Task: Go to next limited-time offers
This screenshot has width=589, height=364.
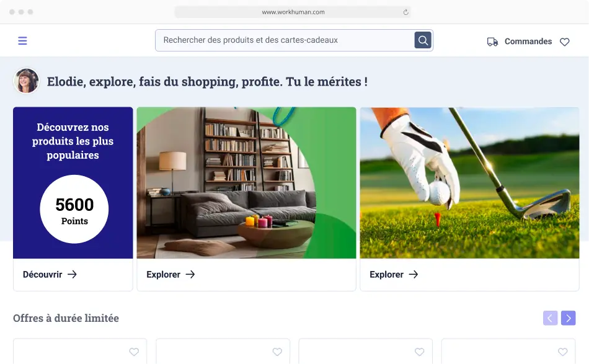Action: pyautogui.click(x=569, y=318)
